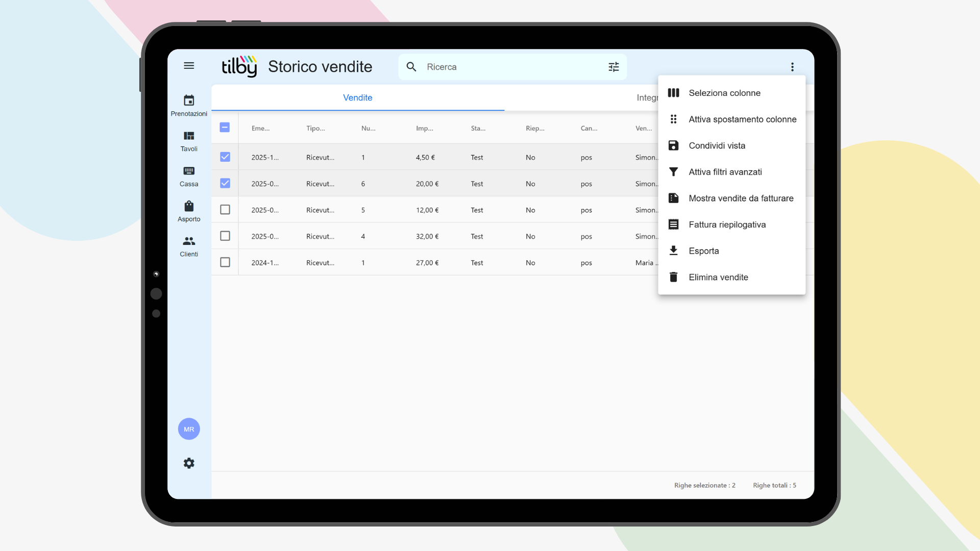This screenshot has height=551, width=980.
Task: Click the Mostra vendite da fatturare document icon
Action: coord(674,198)
